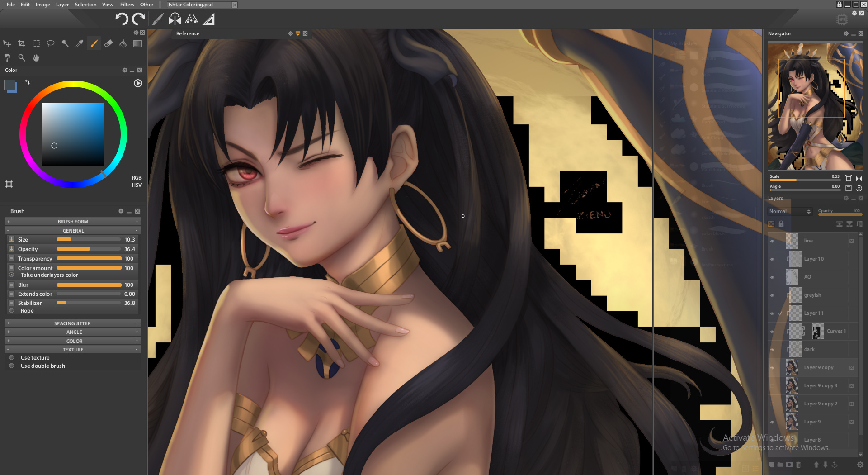Select the paint roller tool
868x475 pixels.
point(7,58)
